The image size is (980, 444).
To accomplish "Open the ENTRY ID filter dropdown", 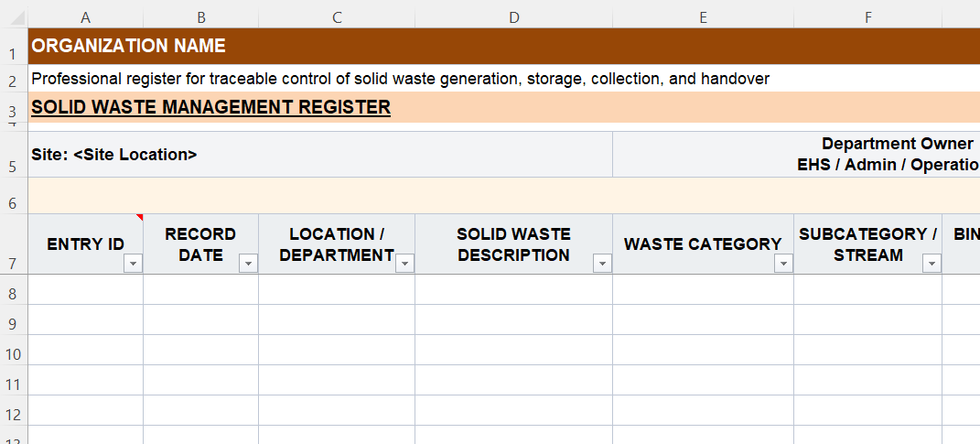I will tap(134, 264).
